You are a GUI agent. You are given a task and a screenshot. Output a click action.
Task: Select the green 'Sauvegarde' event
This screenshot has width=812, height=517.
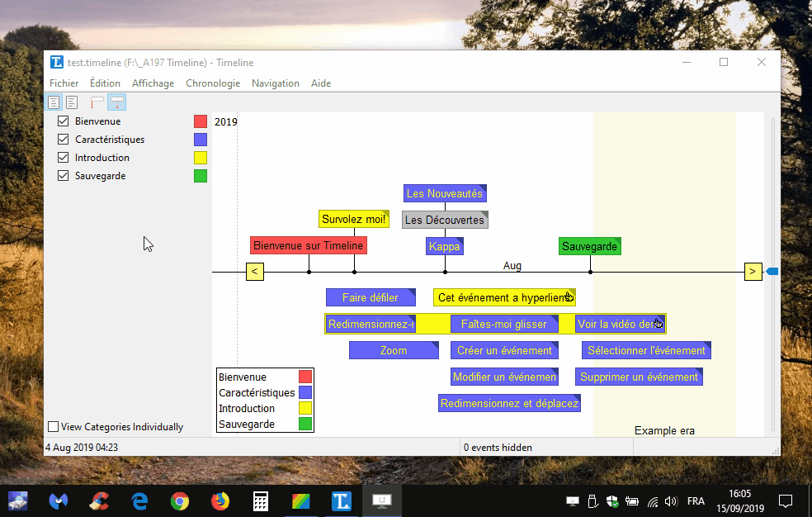tap(590, 247)
